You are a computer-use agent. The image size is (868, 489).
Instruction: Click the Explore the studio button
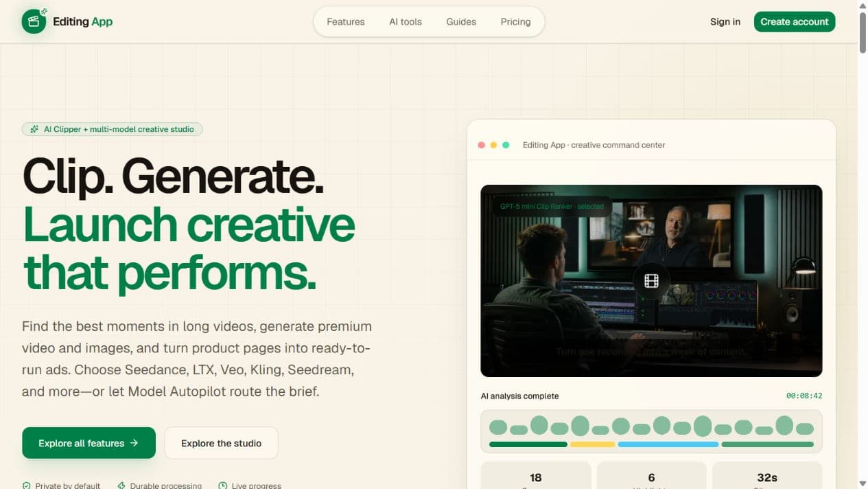[221, 443]
